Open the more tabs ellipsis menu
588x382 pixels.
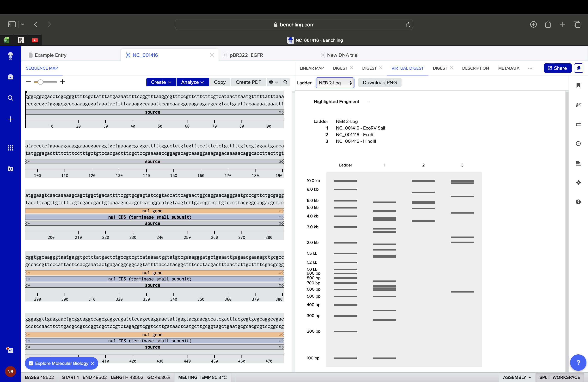point(530,68)
